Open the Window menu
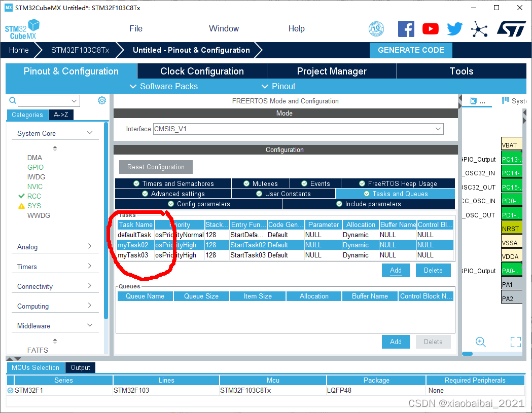Viewport: 532px width, 413px height. [x=224, y=28]
